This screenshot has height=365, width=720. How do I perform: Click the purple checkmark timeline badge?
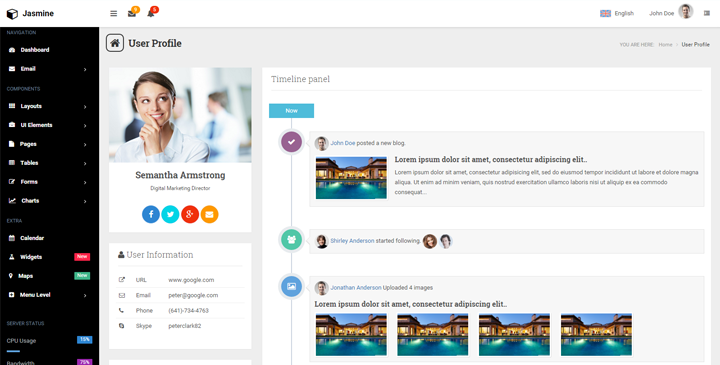click(x=291, y=142)
